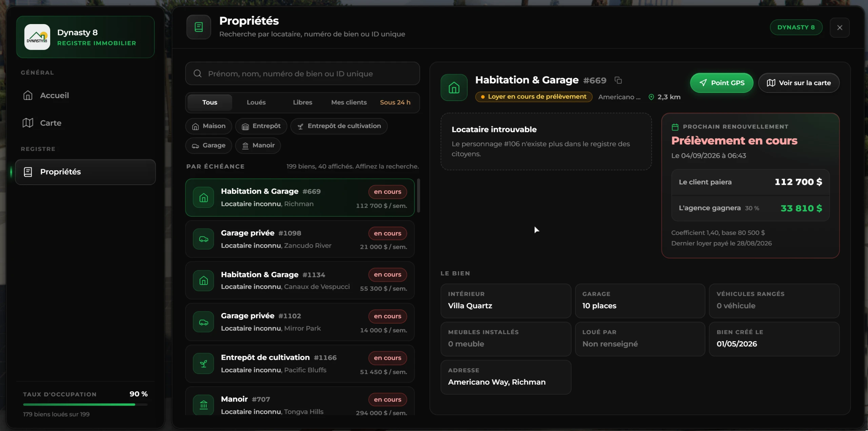Toggle the Entrepôt de cultivation filter

(339, 126)
